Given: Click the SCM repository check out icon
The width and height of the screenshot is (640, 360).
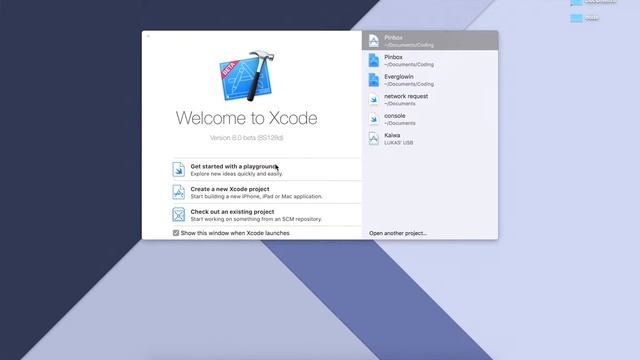Looking at the screenshot, I should [178, 215].
